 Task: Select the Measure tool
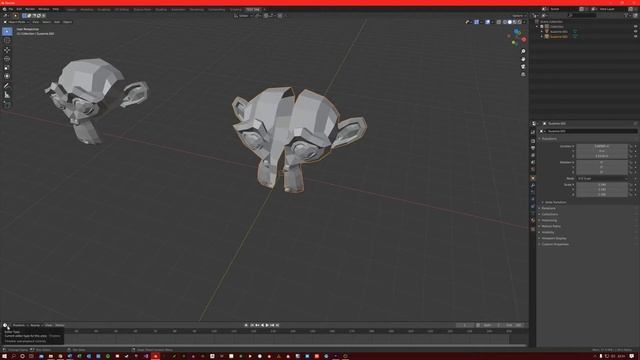point(7,95)
